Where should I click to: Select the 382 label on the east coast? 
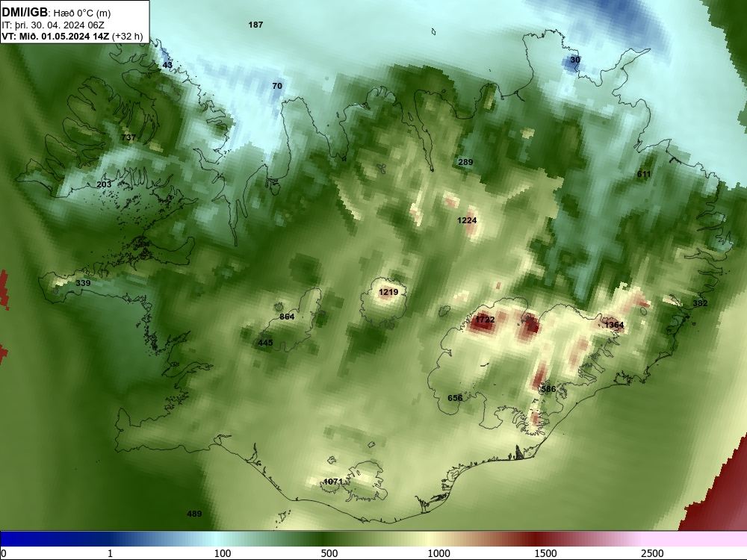coord(700,303)
